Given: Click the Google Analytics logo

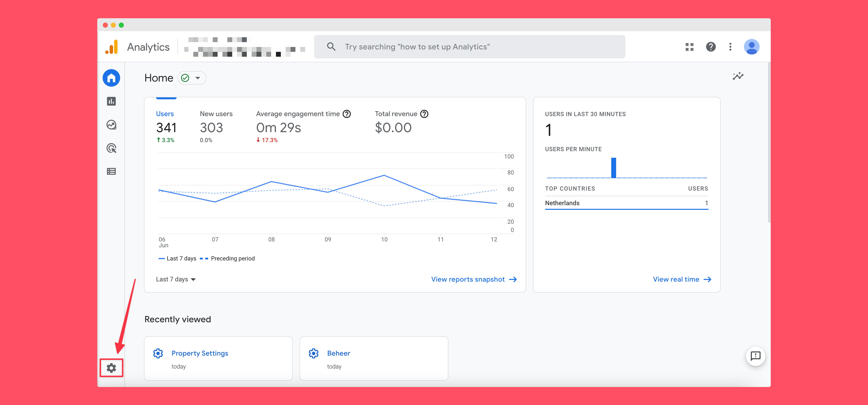Looking at the screenshot, I should coord(112,47).
